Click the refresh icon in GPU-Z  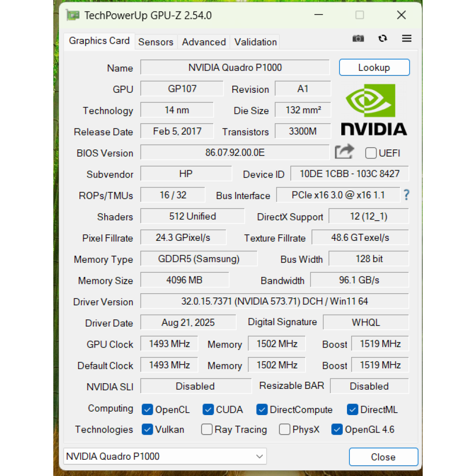coord(383,39)
